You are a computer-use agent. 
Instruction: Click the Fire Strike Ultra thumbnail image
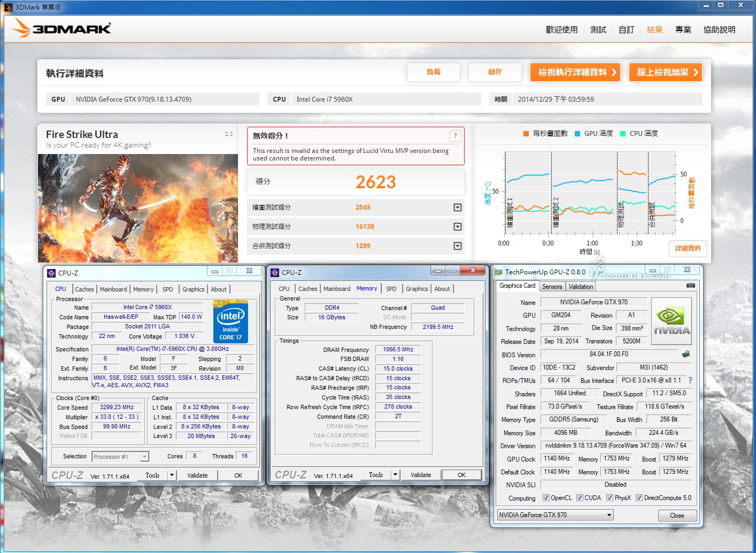[x=138, y=208]
